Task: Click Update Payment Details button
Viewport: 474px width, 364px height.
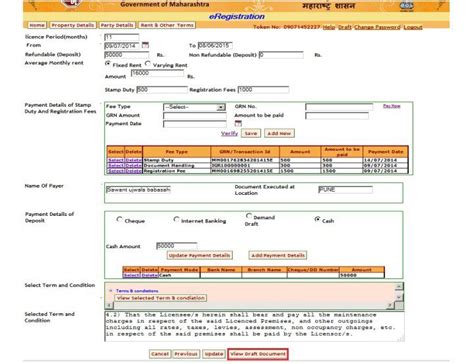Action: pos(199,255)
